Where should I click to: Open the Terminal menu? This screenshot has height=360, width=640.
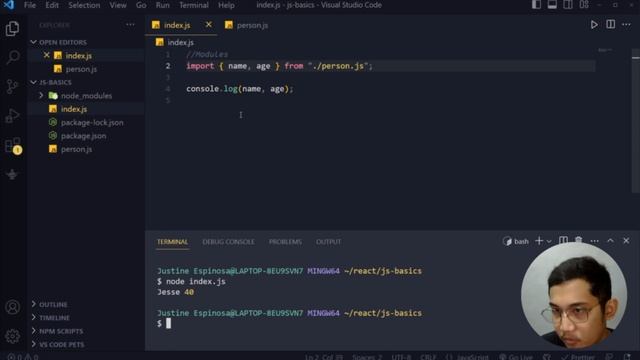click(194, 5)
